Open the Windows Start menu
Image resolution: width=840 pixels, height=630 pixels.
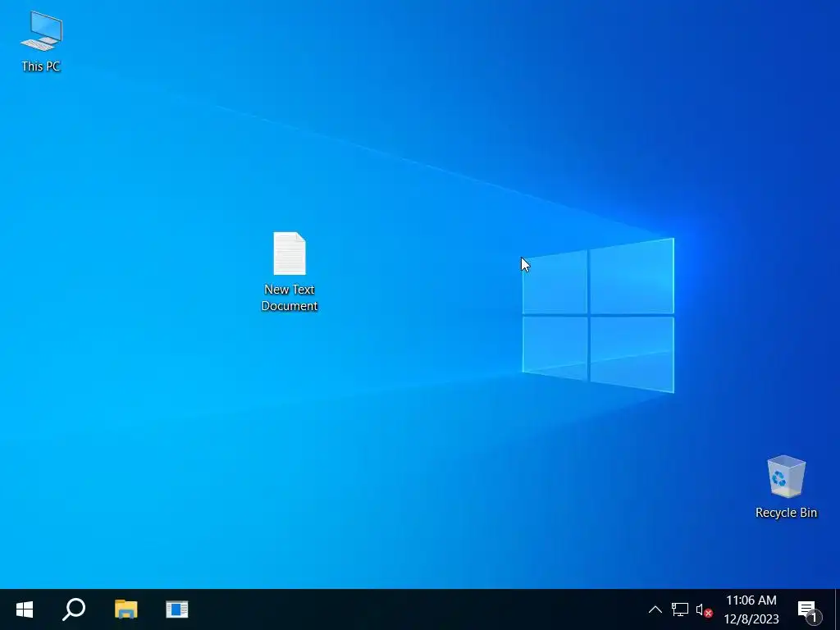coord(25,609)
